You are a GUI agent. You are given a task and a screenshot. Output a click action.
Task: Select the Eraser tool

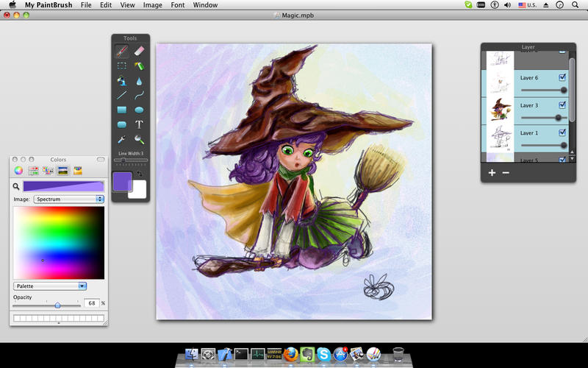point(139,52)
